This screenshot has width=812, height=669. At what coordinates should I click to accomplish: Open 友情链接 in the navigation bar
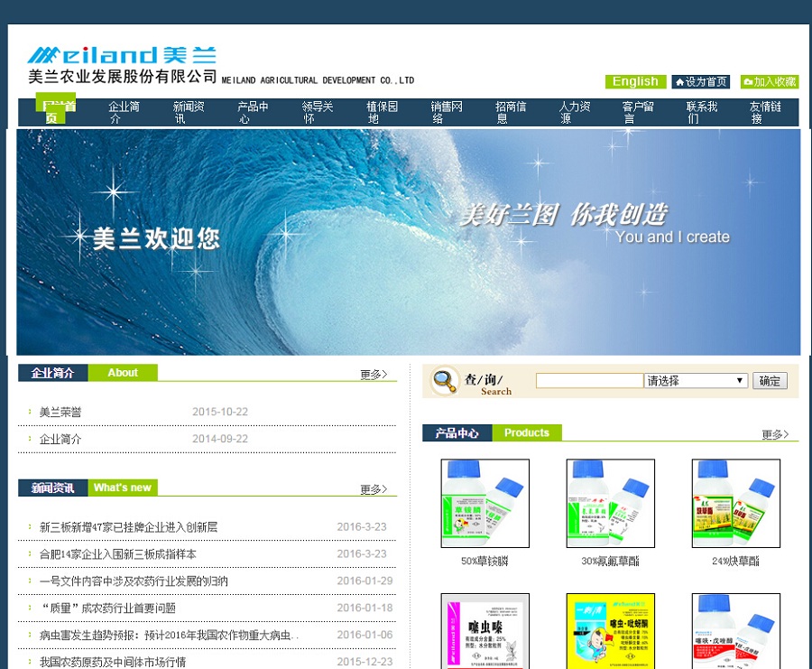click(x=765, y=113)
